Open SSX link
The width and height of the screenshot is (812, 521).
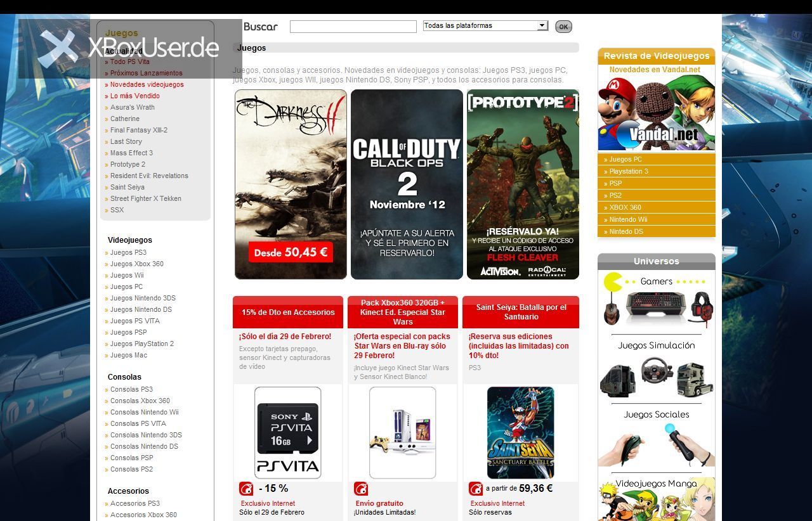(x=117, y=210)
